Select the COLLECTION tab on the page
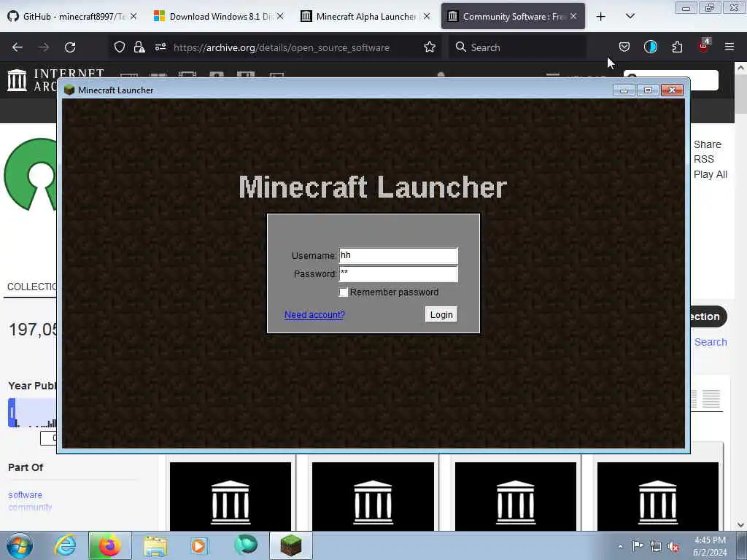Image resolution: width=747 pixels, height=560 pixels. pyautogui.click(x=32, y=287)
